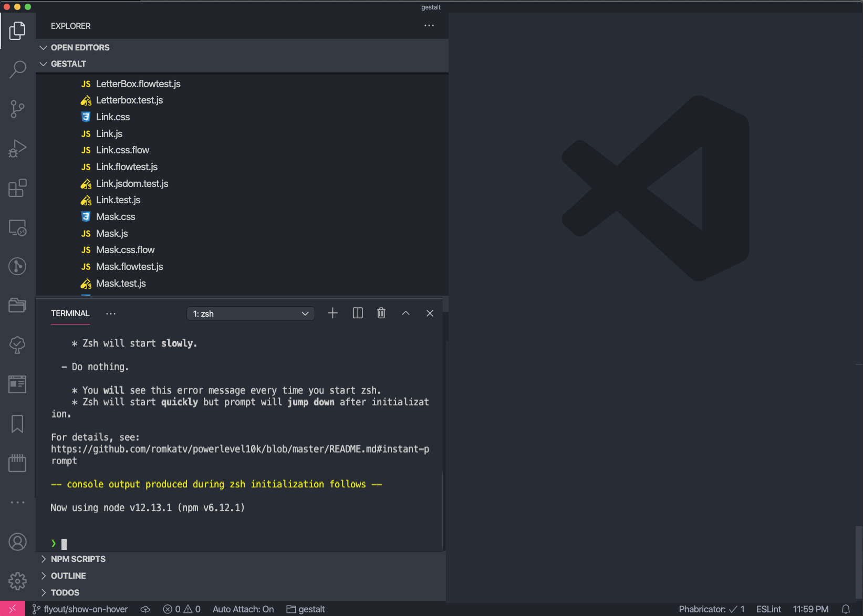
Task: Maximize the terminal panel with the chevron
Action: [x=405, y=313]
